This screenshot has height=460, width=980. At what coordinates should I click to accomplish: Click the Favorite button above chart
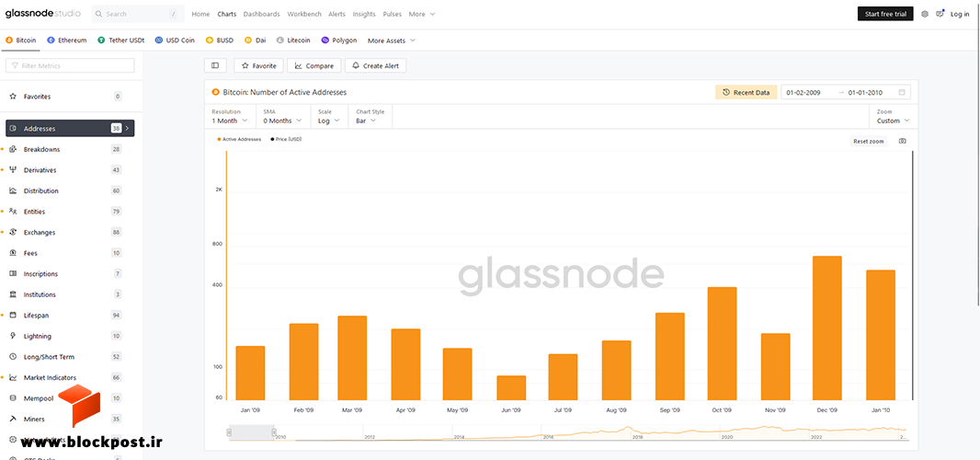258,65
